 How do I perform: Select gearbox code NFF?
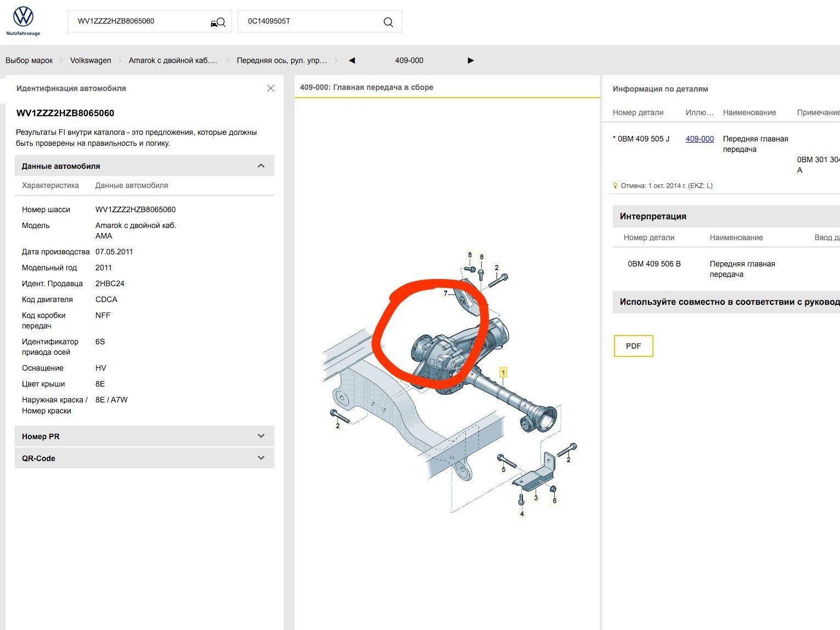(x=103, y=315)
